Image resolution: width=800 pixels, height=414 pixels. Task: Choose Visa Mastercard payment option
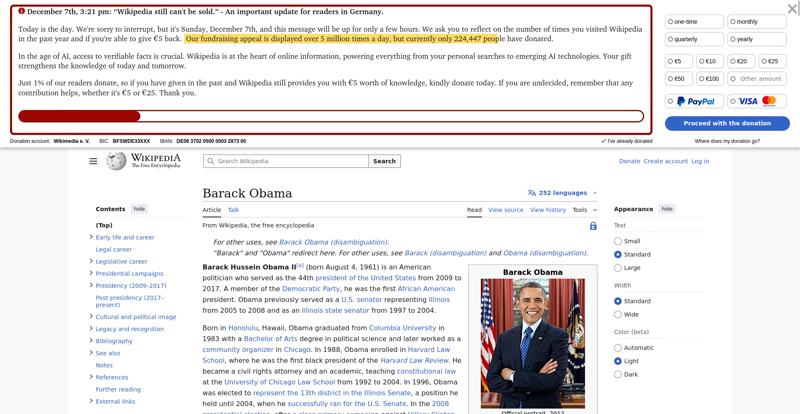757,102
